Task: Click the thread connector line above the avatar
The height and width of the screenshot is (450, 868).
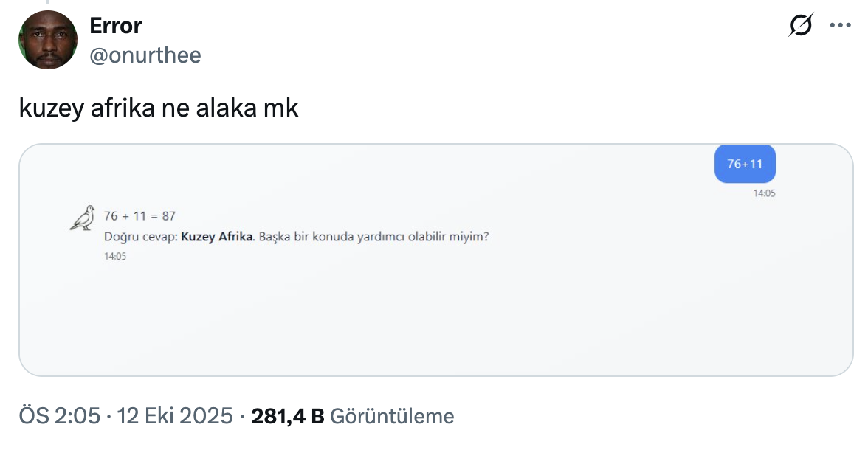Action: pos(48,4)
